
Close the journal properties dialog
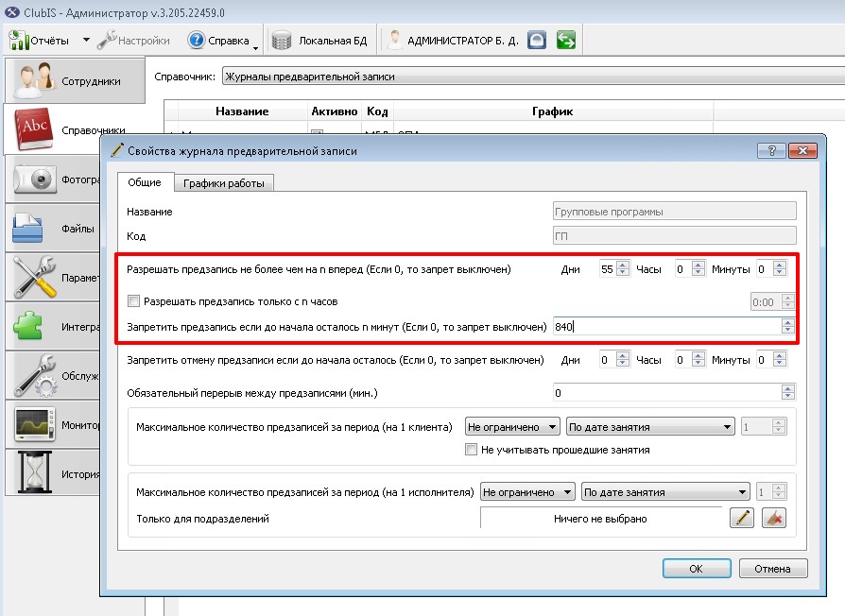tap(802, 151)
